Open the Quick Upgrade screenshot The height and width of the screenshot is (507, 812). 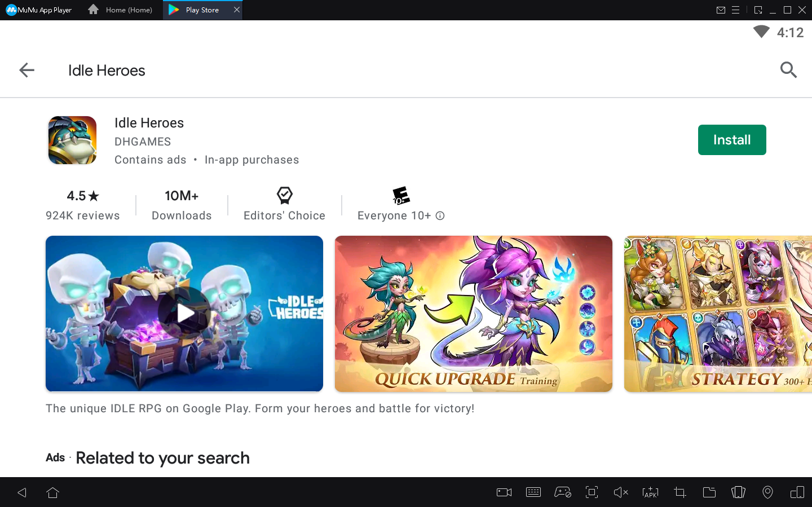[474, 314]
